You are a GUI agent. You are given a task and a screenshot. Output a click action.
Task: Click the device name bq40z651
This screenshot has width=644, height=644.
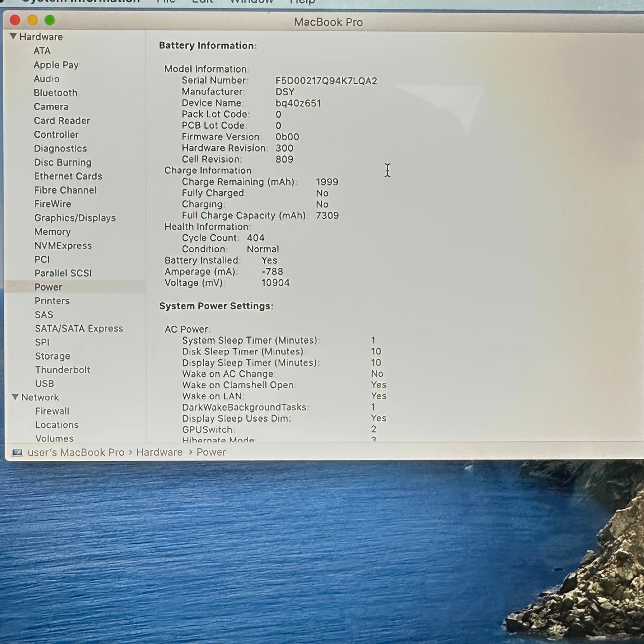(x=298, y=103)
